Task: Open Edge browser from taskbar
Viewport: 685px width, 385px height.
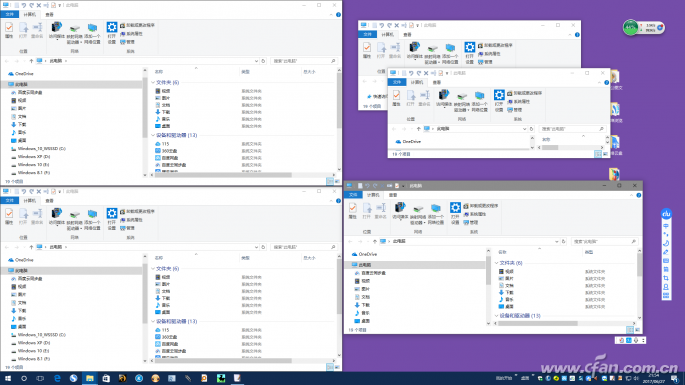Action: pyautogui.click(x=57, y=378)
